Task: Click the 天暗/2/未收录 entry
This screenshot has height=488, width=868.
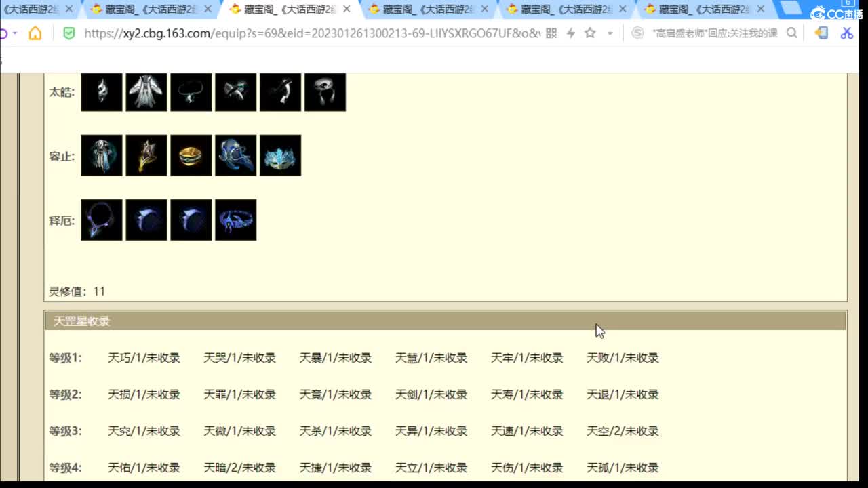Action: click(240, 468)
